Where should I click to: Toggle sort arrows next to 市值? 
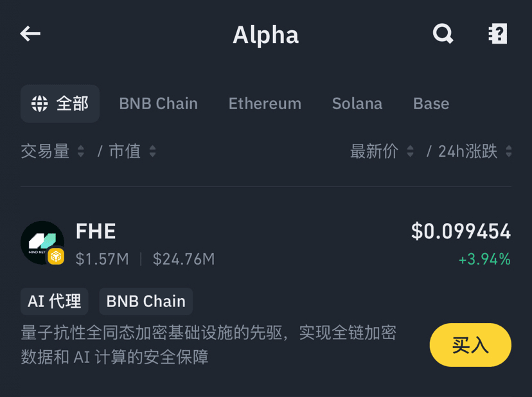[153, 151]
